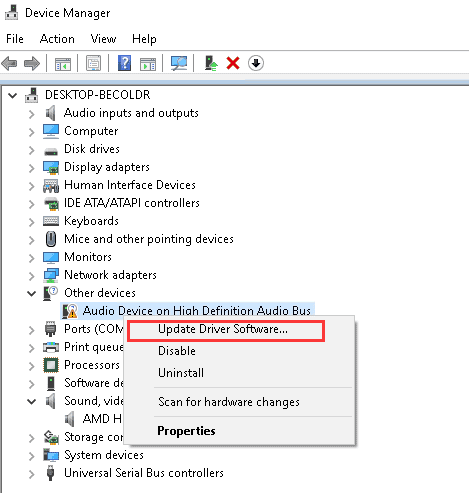Select Universal Serial Bus controllers item
Image resolution: width=469 pixels, height=493 pixels.
[144, 473]
